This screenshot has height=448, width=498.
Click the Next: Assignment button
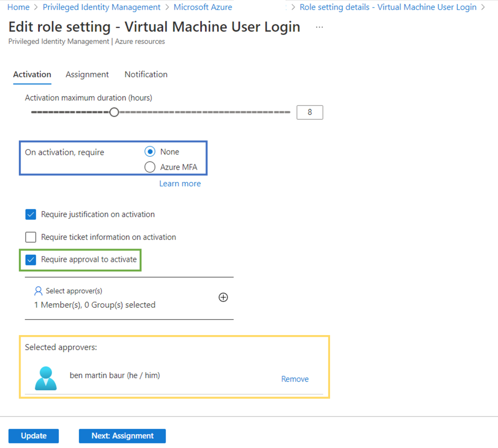pos(122,436)
